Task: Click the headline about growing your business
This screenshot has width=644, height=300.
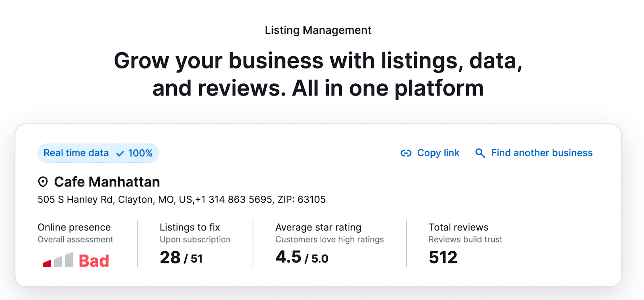Action: (318, 74)
